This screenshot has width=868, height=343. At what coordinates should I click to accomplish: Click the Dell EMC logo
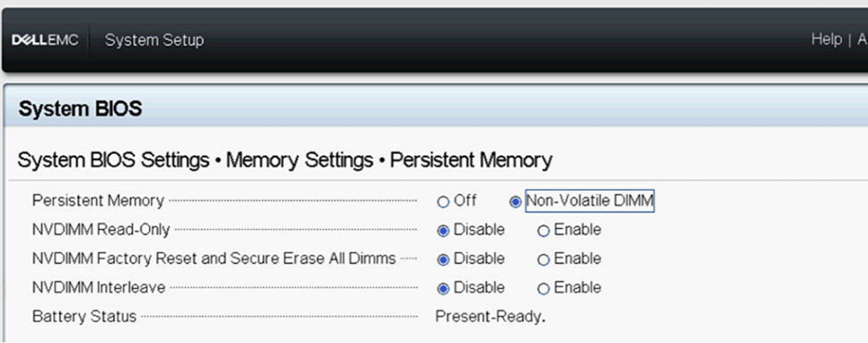(x=45, y=40)
